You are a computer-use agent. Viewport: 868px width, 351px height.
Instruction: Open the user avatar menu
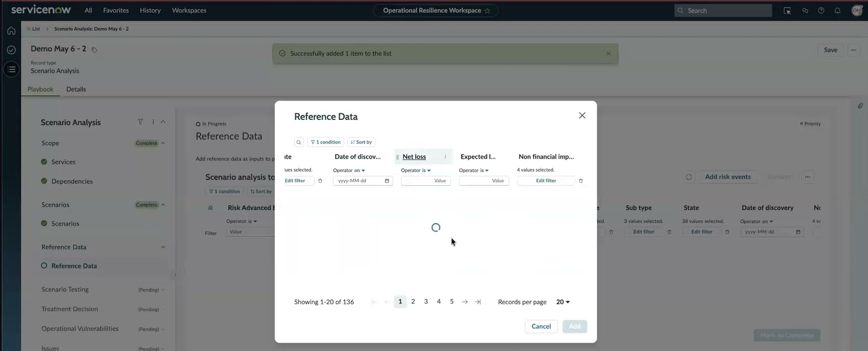click(x=857, y=11)
